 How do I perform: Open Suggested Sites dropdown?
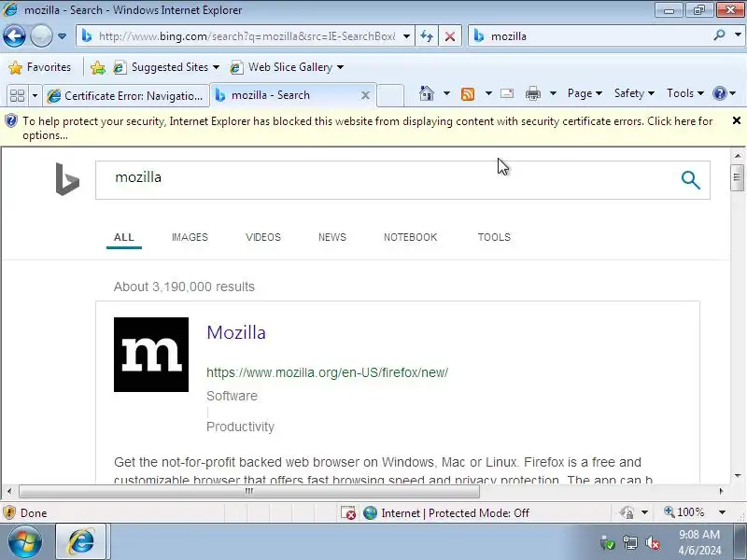pos(166,67)
